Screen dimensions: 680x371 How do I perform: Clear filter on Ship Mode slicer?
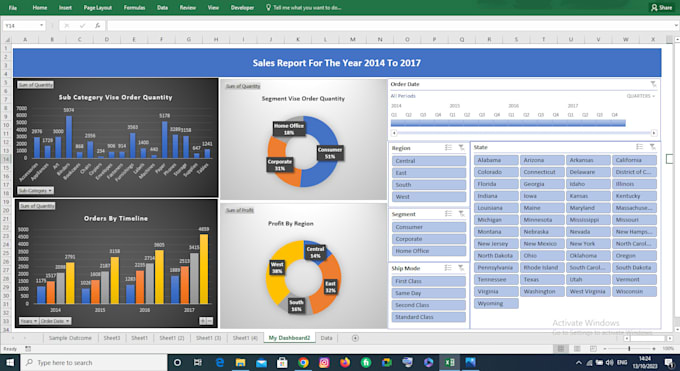(x=461, y=268)
